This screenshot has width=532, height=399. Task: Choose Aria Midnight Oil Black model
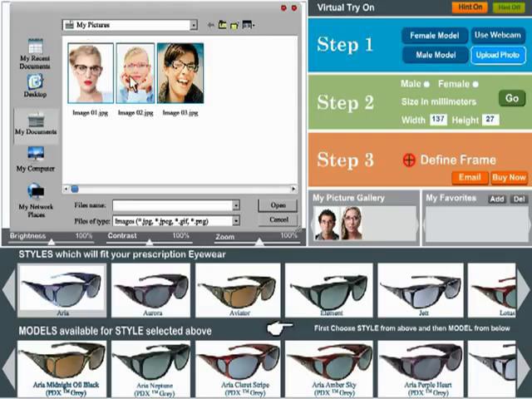62,369
